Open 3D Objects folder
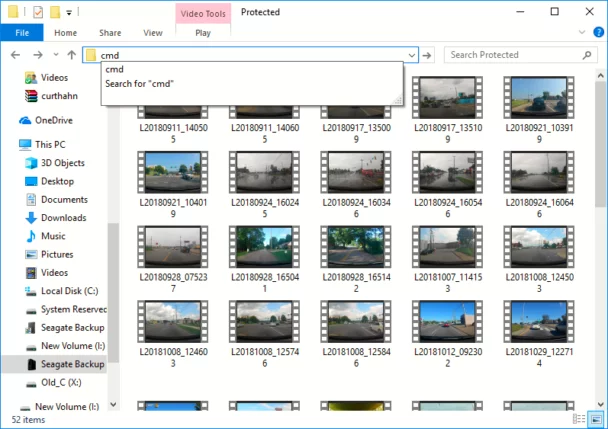This screenshot has height=429, width=608. click(x=62, y=163)
